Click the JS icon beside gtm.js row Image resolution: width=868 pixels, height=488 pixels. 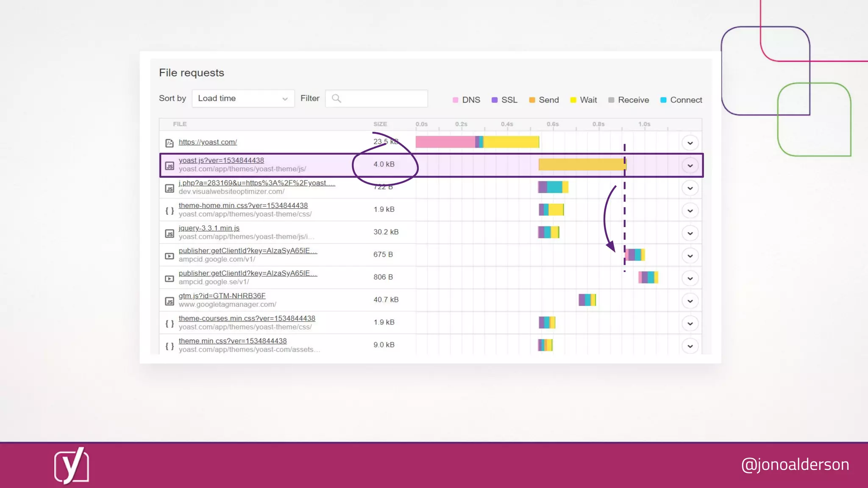pos(169,301)
